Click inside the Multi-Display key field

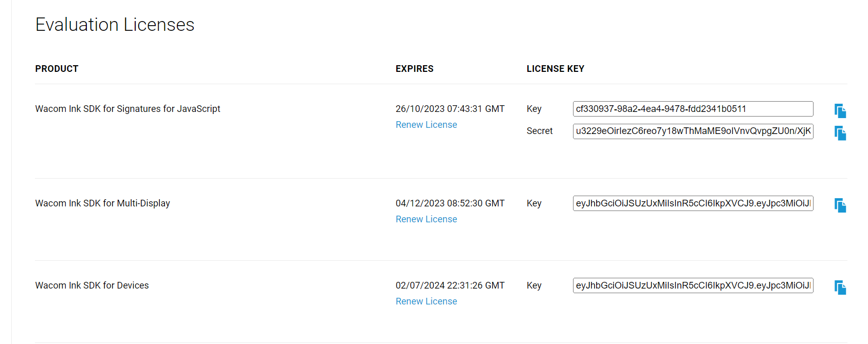coord(693,203)
